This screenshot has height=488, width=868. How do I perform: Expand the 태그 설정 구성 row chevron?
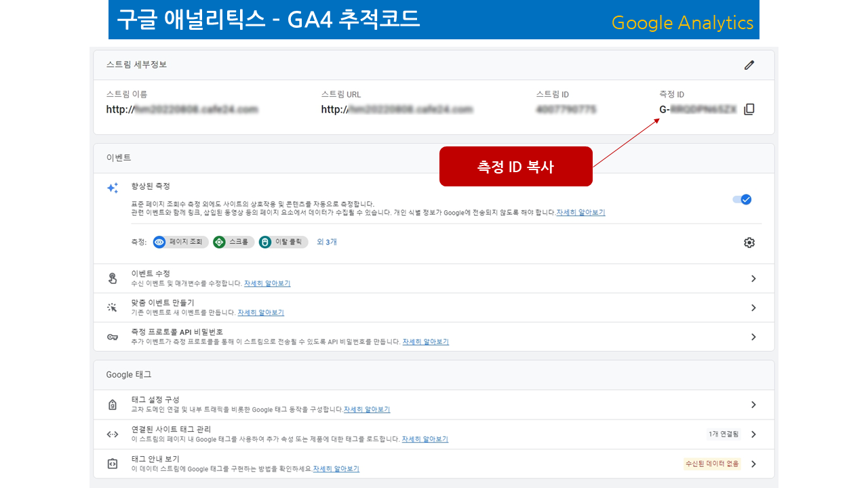click(x=753, y=405)
